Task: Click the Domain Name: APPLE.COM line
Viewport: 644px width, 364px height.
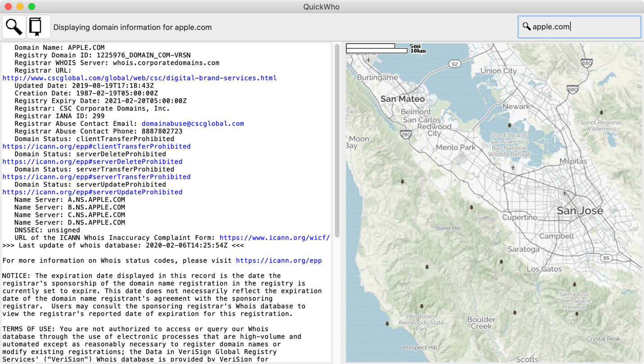Action: pos(59,48)
